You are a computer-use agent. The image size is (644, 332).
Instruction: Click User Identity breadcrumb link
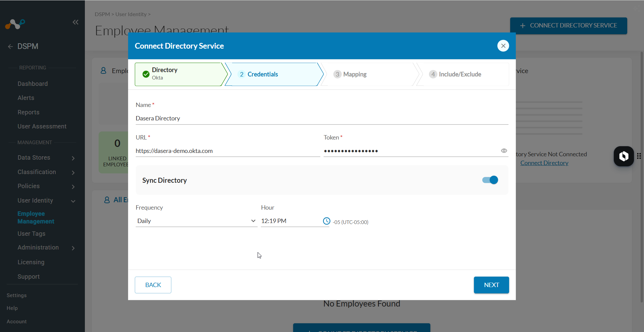[131, 14]
